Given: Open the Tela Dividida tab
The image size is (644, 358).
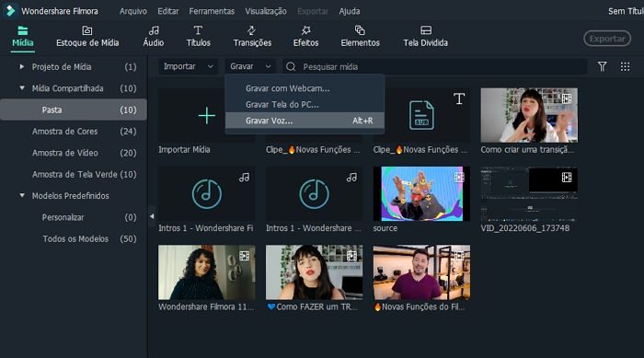Looking at the screenshot, I should [x=425, y=37].
